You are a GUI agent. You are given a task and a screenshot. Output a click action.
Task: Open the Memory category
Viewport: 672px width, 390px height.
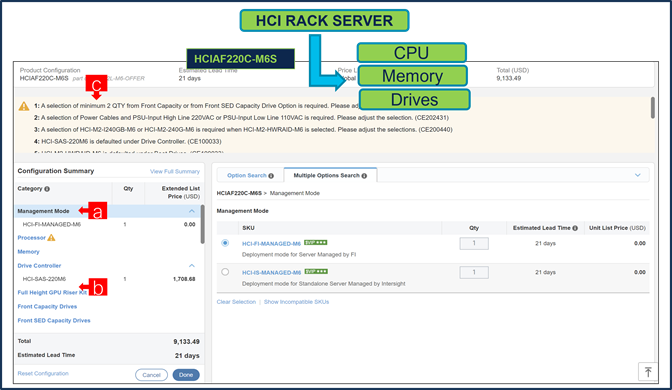28,252
